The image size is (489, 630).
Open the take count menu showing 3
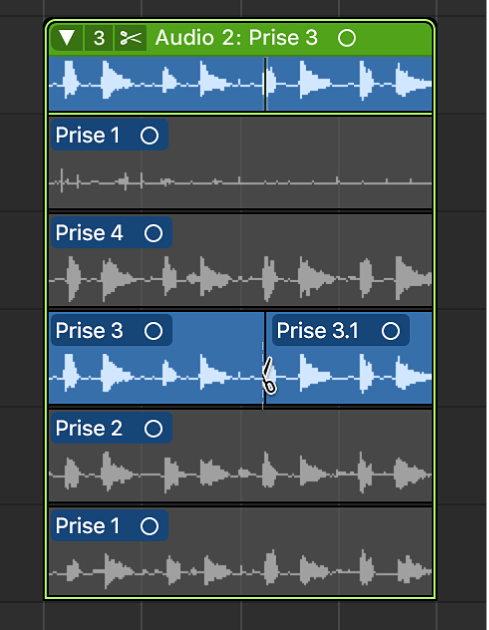coord(99,38)
